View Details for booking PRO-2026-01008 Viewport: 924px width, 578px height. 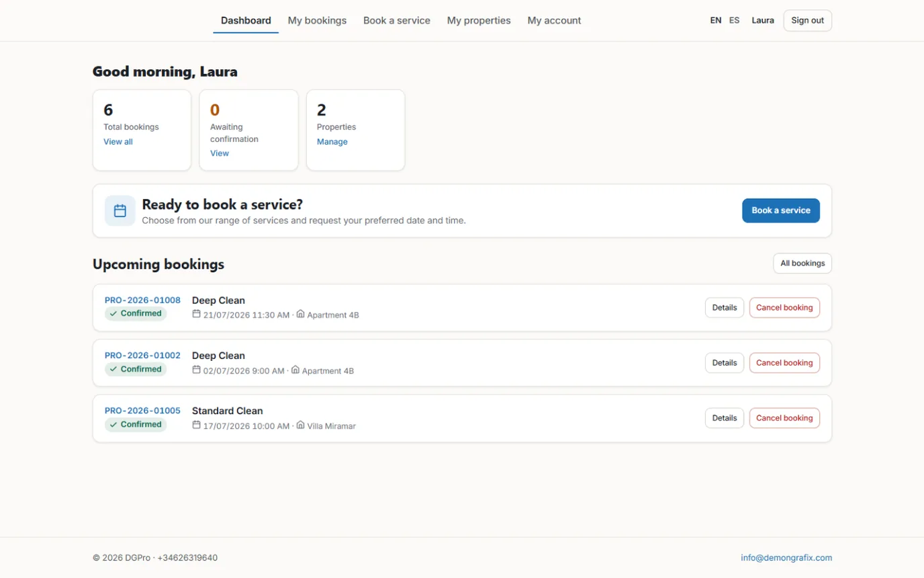pos(725,308)
